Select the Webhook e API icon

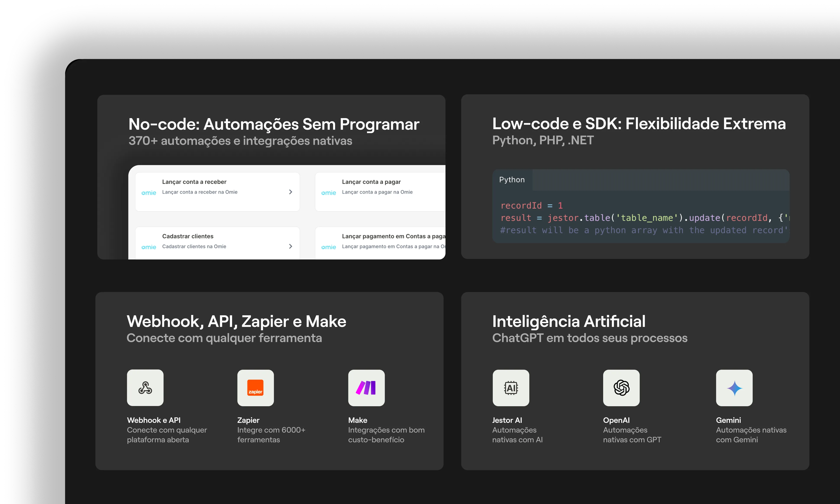145,387
